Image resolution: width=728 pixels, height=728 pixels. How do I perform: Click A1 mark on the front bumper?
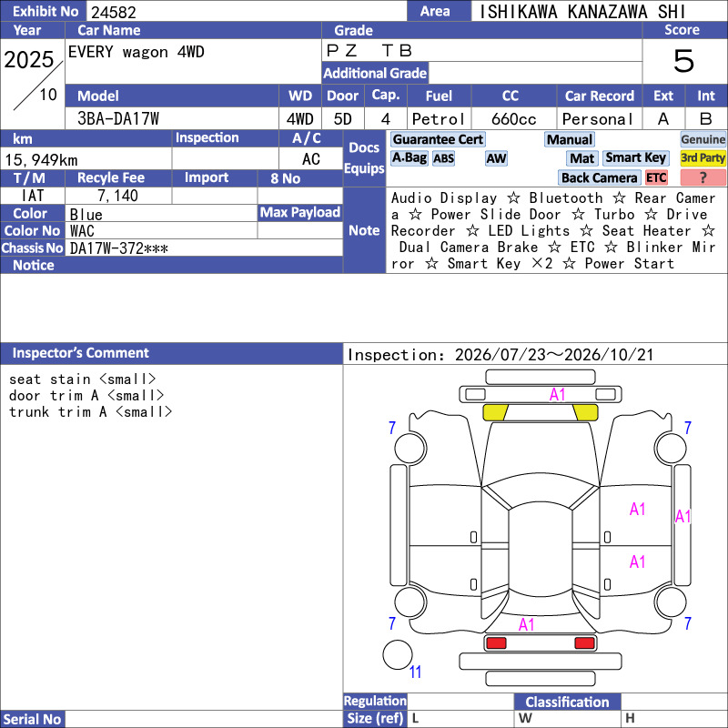click(x=557, y=395)
